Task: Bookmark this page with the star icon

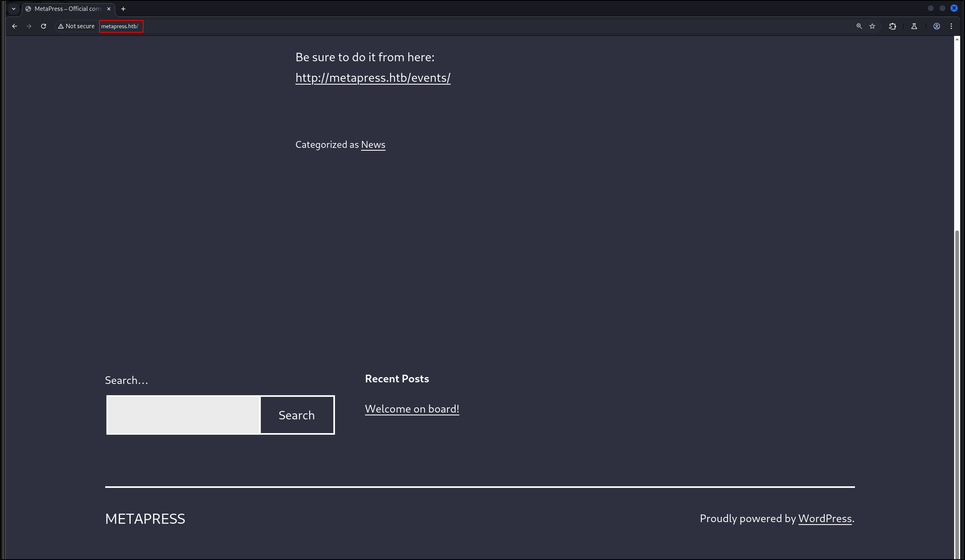Action: [872, 26]
